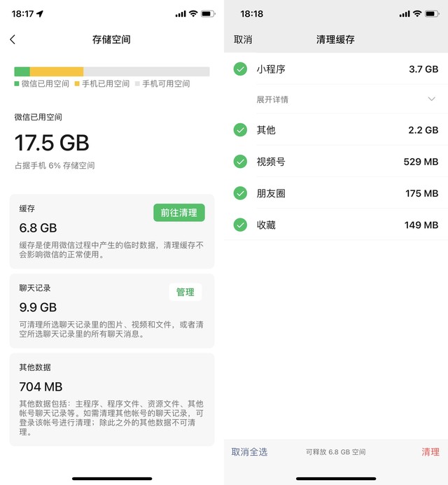Tap the 704 MB other data size
This screenshot has height=485, width=448.
click(41, 386)
